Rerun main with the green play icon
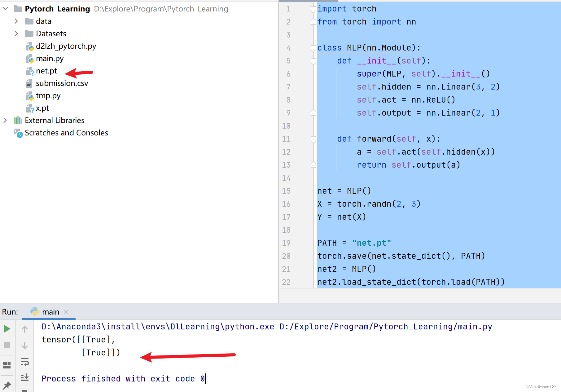Viewport: 561px width, 392px height. click(x=7, y=329)
